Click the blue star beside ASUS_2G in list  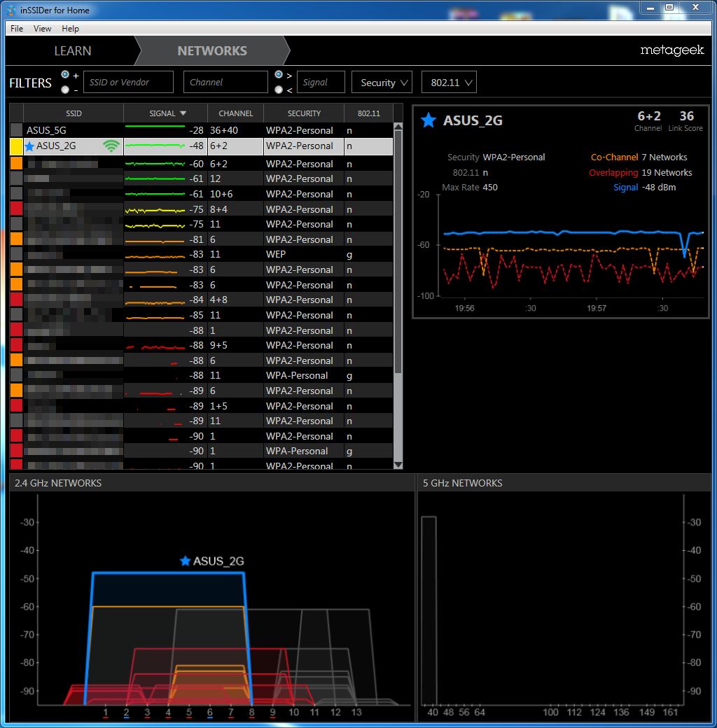pyautogui.click(x=29, y=146)
